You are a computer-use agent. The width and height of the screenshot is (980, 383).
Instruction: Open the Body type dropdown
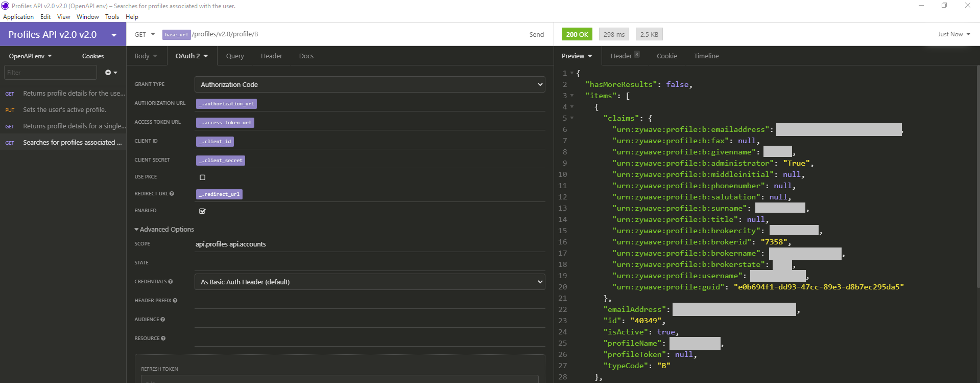pyautogui.click(x=146, y=56)
